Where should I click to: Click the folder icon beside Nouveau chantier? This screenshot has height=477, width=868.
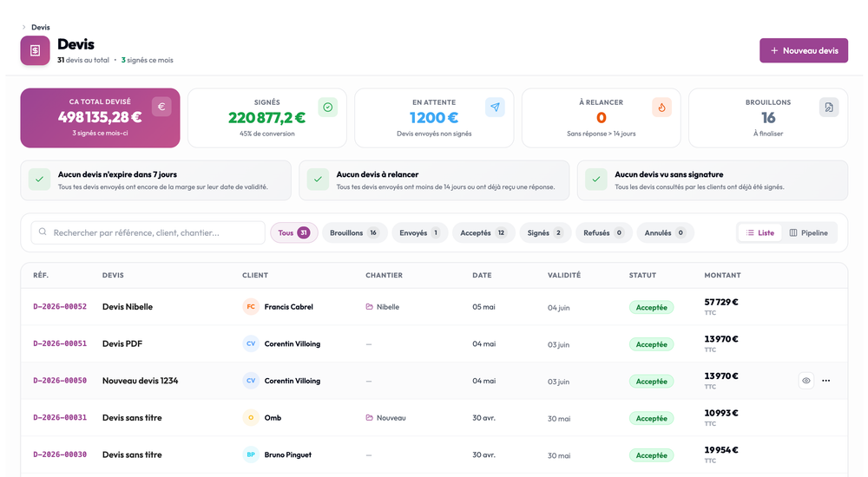(369, 418)
